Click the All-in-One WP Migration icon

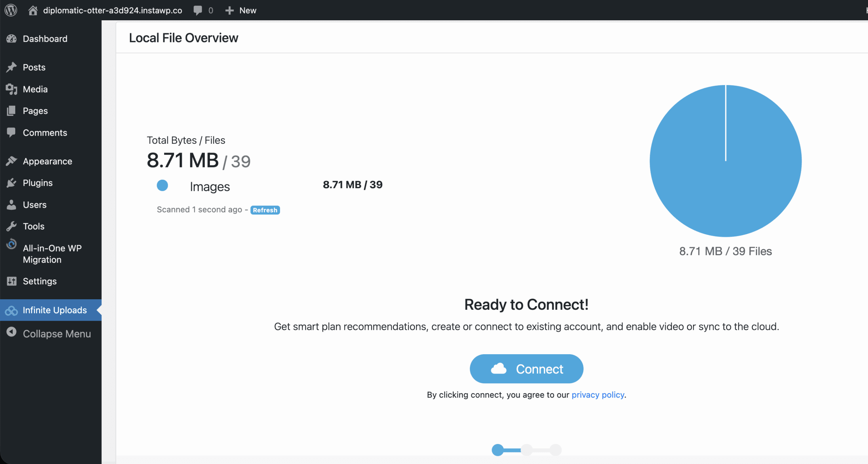click(x=12, y=244)
